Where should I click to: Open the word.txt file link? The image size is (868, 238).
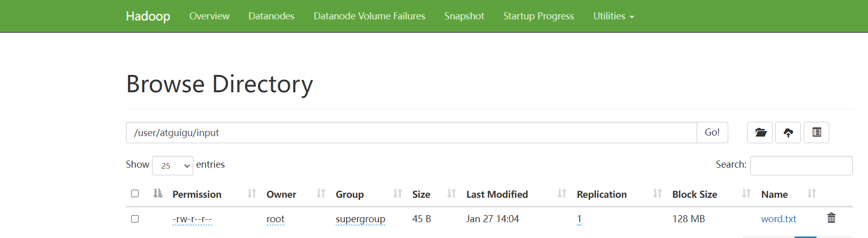click(778, 219)
